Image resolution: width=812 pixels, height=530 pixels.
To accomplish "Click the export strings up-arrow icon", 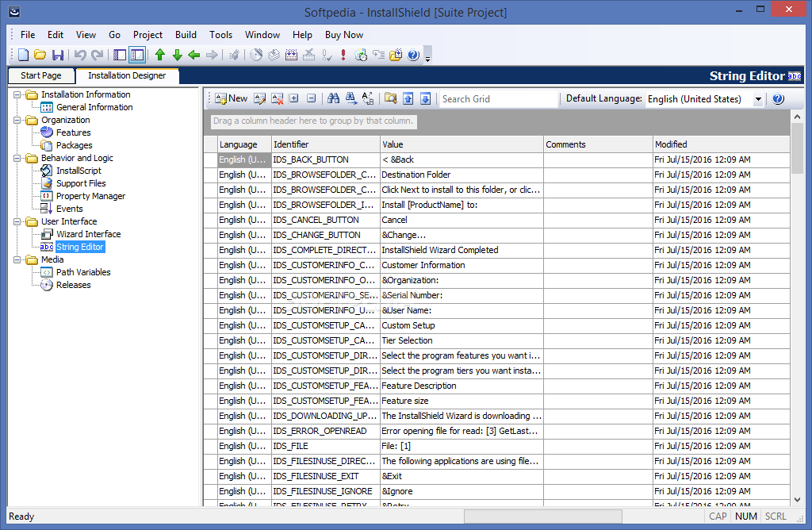I will click(x=408, y=98).
